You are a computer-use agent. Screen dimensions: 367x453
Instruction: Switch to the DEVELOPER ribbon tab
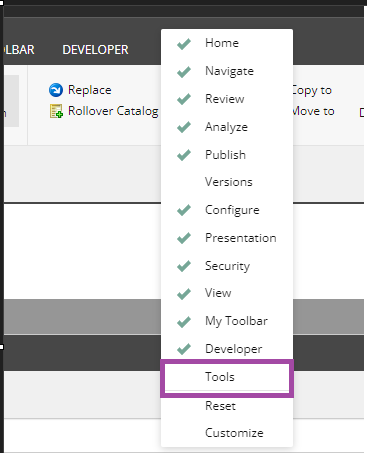pyautogui.click(x=95, y=50)
